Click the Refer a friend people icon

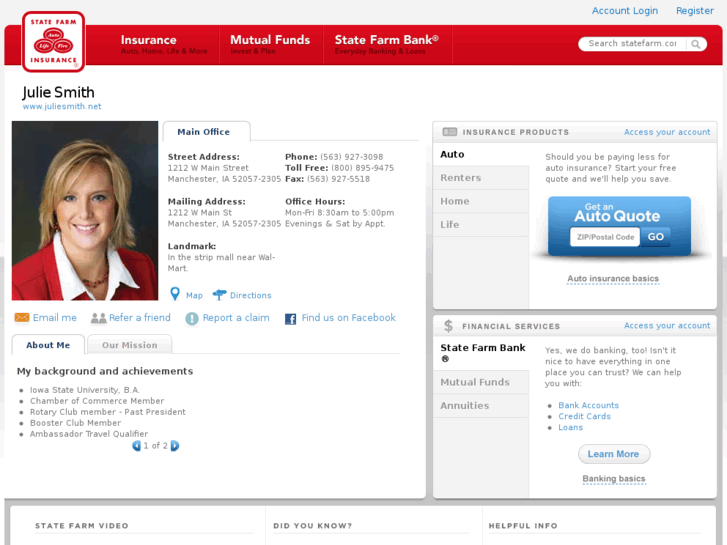pos(98,318)
